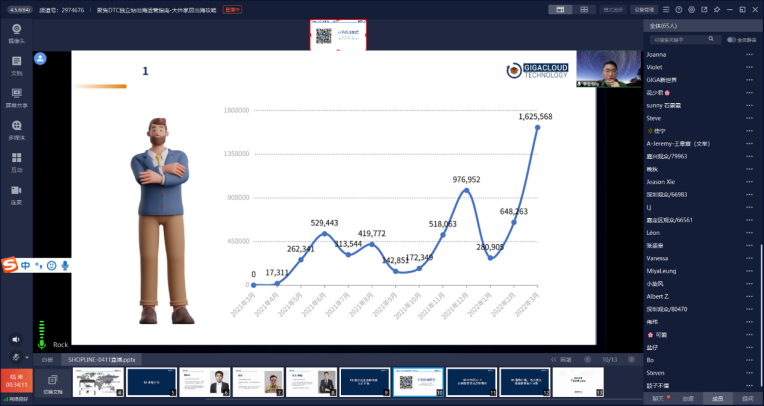Go to previous slide arrow

click(x=588, y=360)
